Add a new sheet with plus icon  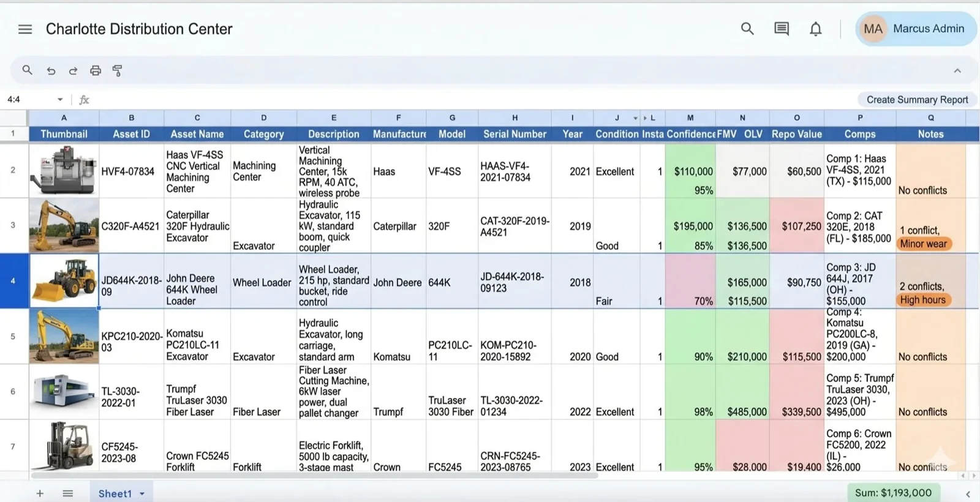[x=40, y=493]
